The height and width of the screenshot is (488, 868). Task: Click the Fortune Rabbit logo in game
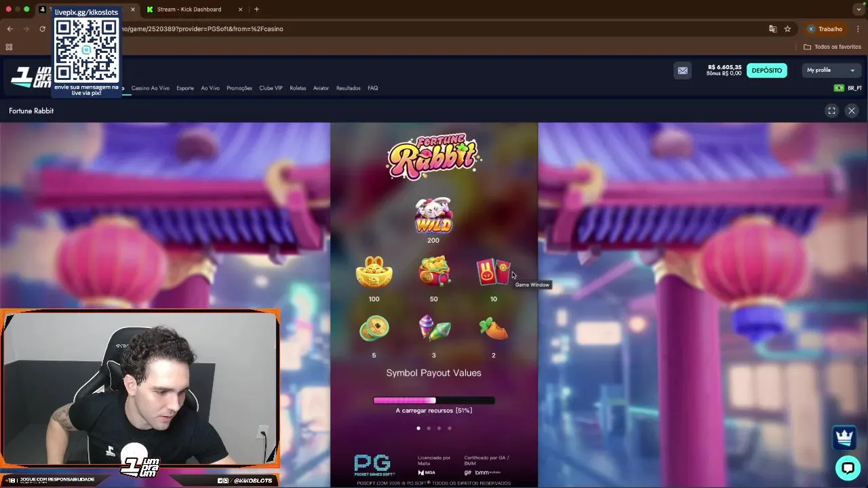434,157
